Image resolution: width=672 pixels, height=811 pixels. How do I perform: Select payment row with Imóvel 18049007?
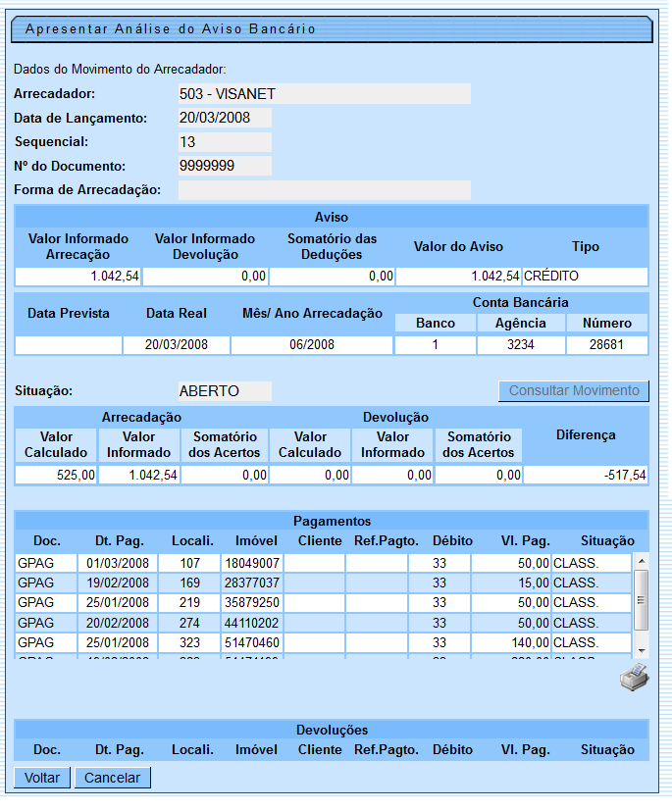(x=252, y=563)
